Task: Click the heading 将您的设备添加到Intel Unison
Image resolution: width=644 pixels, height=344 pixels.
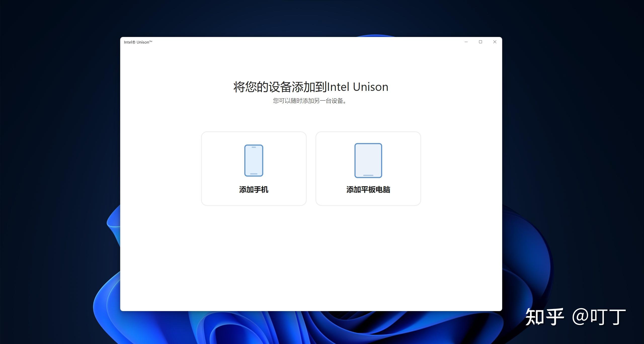Action: [x=310, y=87]
